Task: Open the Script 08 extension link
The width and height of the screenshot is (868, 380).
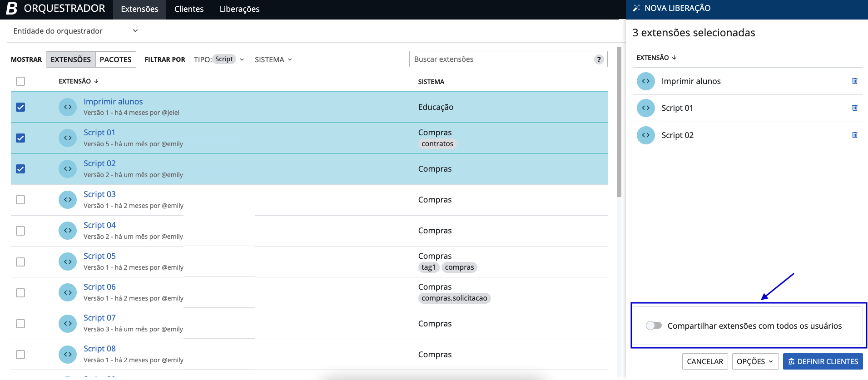Action: (x=99, y=349)
